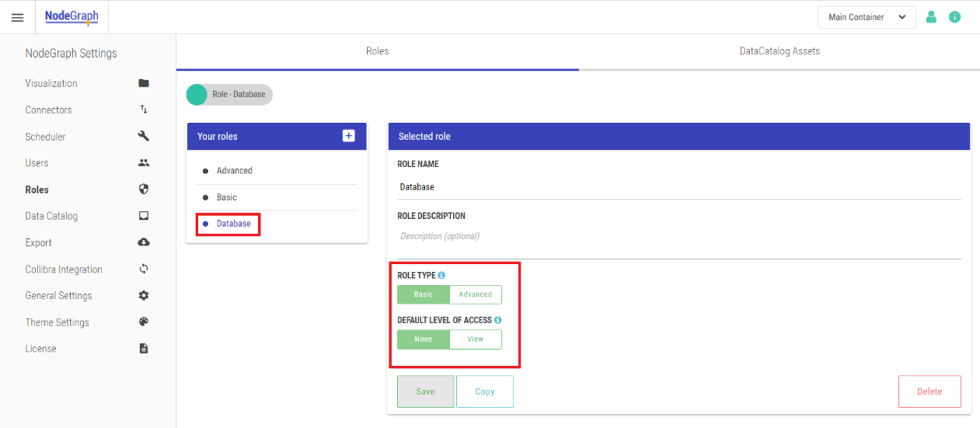Open Export settings
980x428 pixels.
coord(38,243)
